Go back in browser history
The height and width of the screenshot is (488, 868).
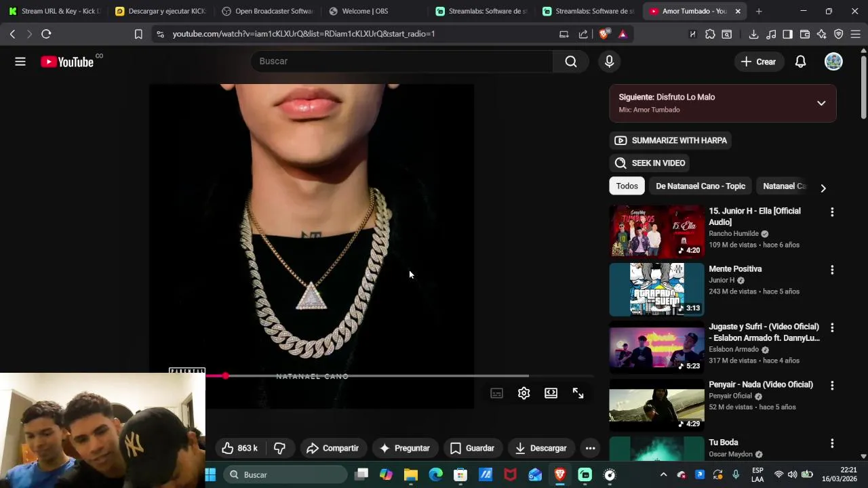[x=12, y=34]
